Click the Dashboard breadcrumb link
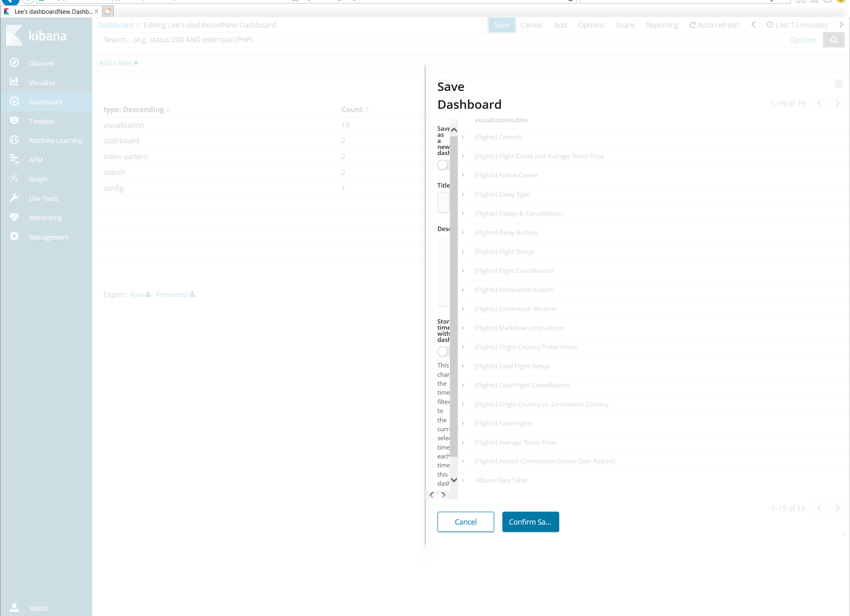This screenshot has height=616, width=850. tap(115, 25)
